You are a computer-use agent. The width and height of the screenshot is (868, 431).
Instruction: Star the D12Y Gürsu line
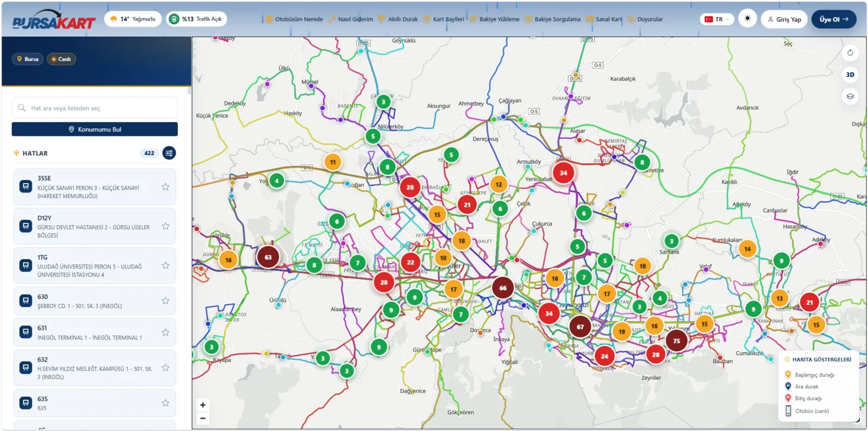[x=165, y=226]
